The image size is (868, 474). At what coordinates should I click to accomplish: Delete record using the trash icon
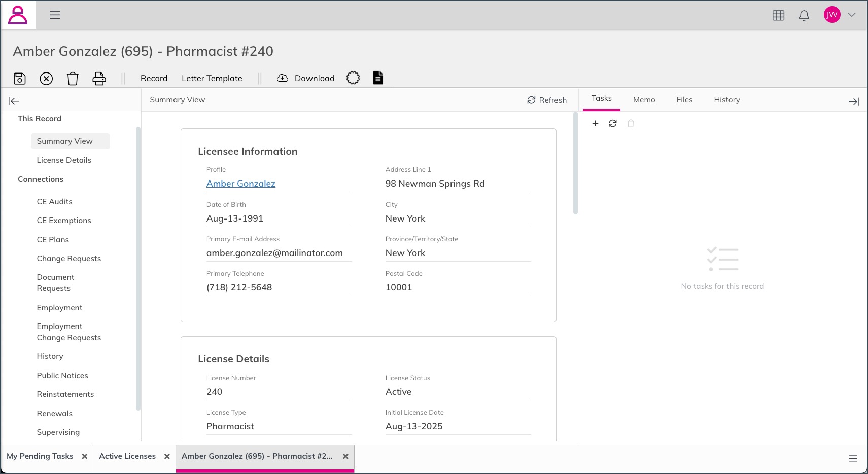[73, 78]
